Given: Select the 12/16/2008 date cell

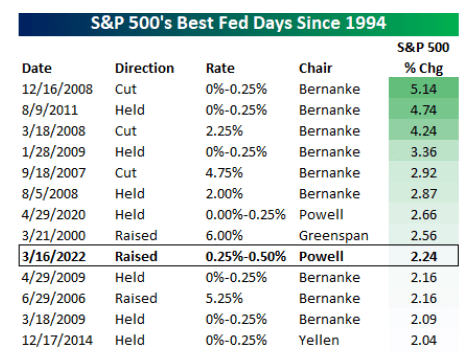Looking at the screenshot, I should (x=57, y=89).
